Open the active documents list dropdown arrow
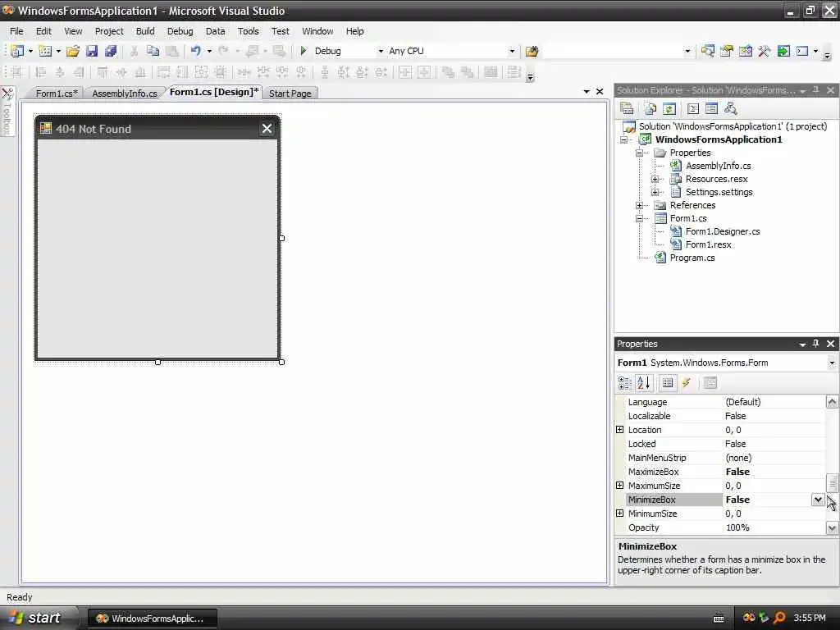Screen dimensions: 840x630 [587, 92]
